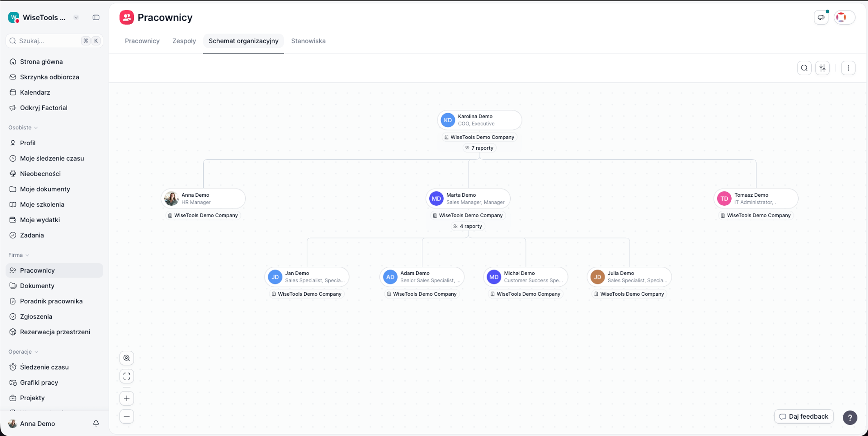The height and width of the screenshot is (436, 868).
Task: Switch to the Pracownicy tab
Action: (x=142, y=41)
